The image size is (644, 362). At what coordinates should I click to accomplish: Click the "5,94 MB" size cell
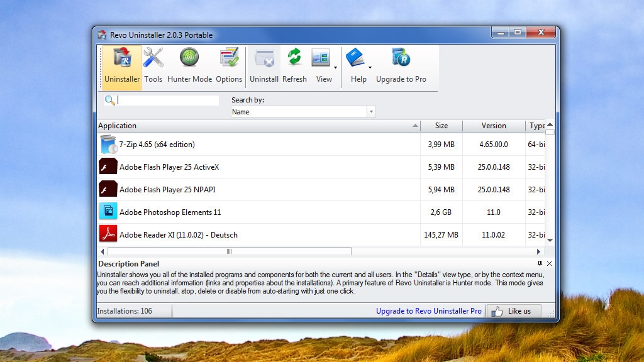pyautogui.click(x=441, y=190)
